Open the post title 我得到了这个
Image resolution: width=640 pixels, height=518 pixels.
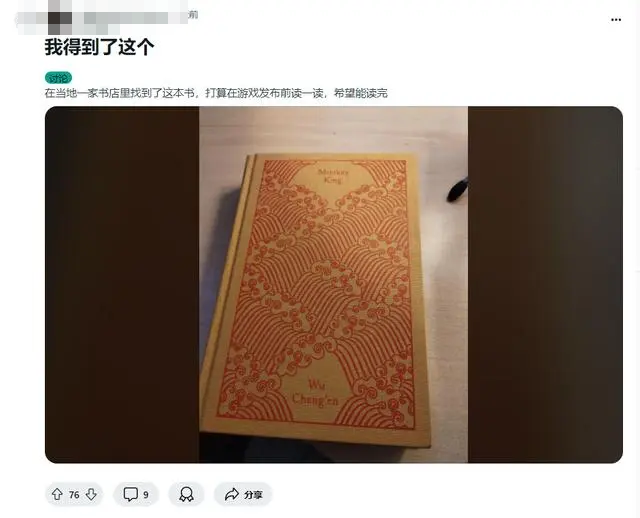[100, 47]
